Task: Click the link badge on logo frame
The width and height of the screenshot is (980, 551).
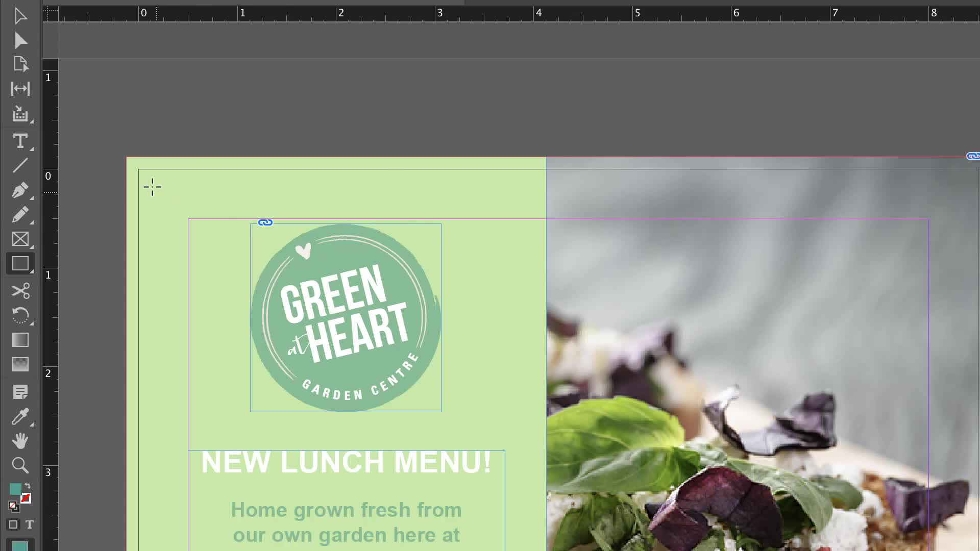Action: click(x=265, y=222)
